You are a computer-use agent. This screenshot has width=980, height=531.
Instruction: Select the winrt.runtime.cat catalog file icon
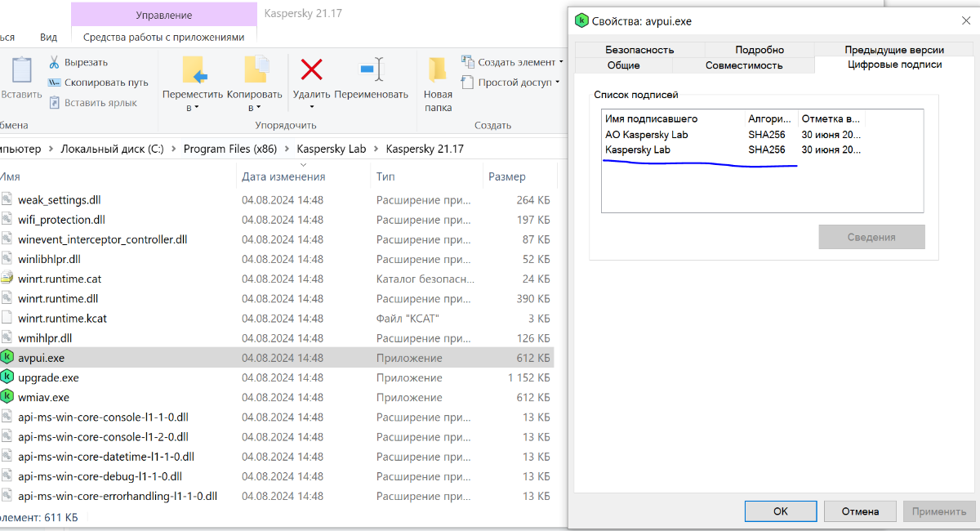tap(7, 279)
